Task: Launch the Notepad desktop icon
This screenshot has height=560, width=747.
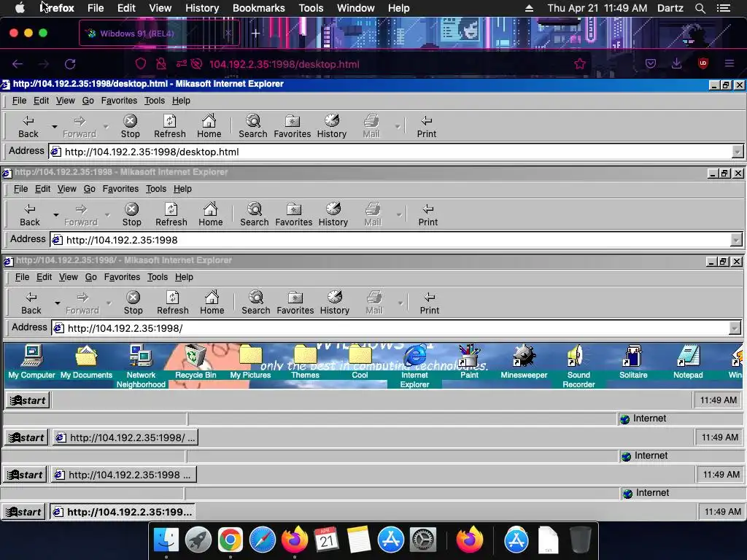Action: pos(688,362)
